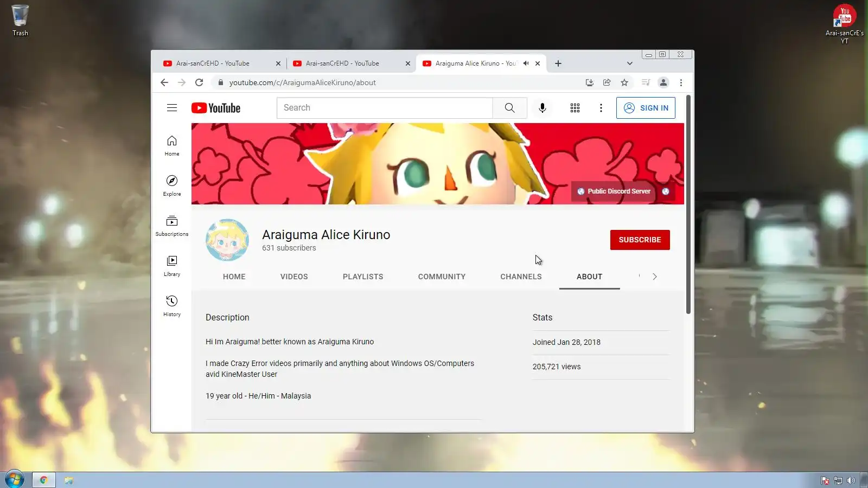Close the Araiguma Alice Kiruno tab
This screenshot has height=488, width=868.
pos(538,63)
